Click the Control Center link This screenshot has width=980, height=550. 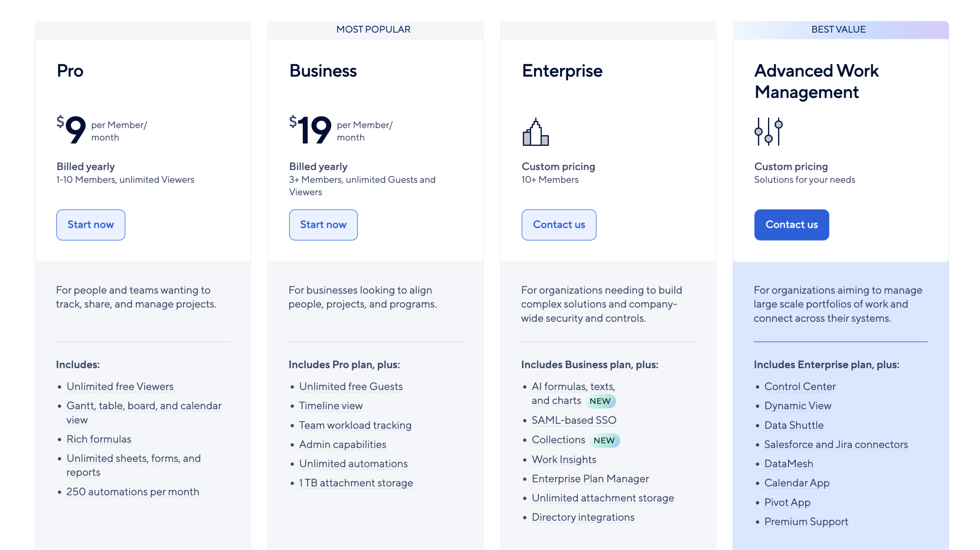[800, 386]
